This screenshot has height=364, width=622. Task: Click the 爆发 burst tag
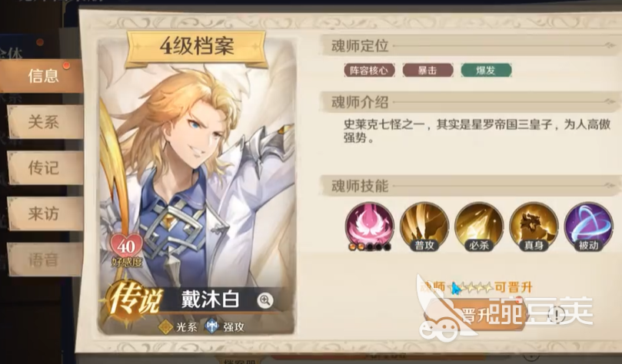[486, 71]
